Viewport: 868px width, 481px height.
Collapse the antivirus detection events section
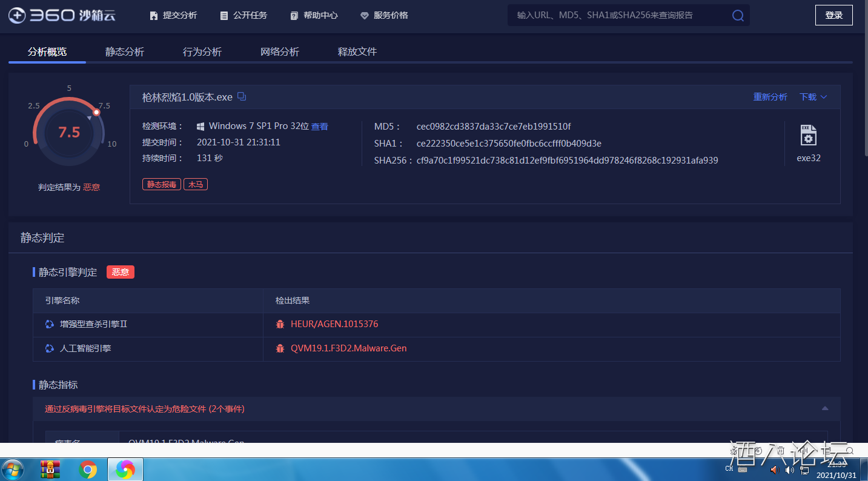click(x=824, y=409)
